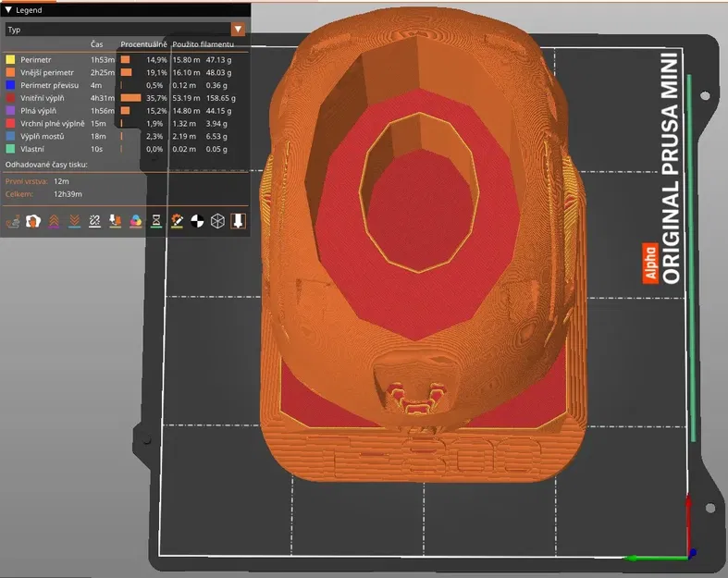The image size is (728, 578).
Task: Click the 12h39m total print time
Action: (x=68, y=194)
